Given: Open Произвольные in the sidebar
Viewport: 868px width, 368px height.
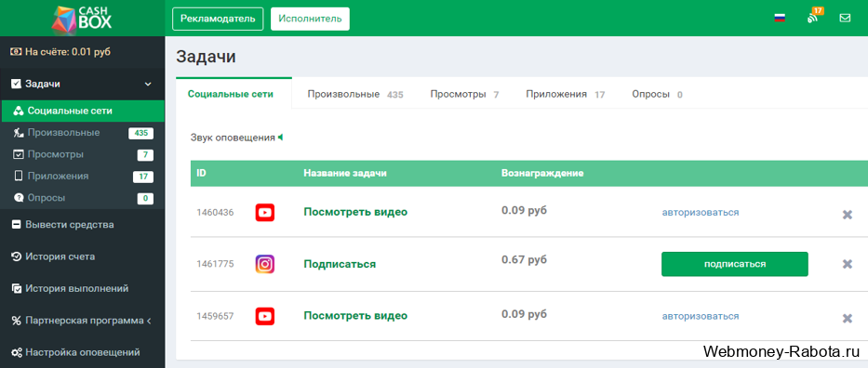Looking at the screenshot, I should [83, 133].
